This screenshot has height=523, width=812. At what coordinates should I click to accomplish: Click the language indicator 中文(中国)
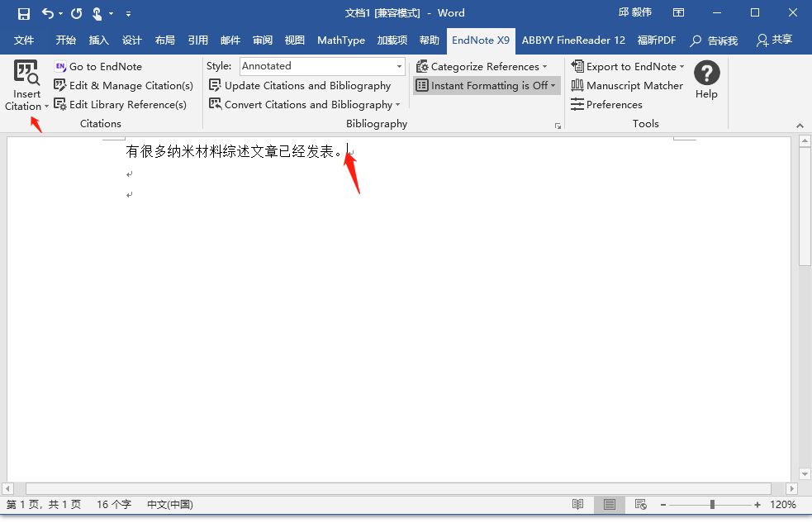170,504
